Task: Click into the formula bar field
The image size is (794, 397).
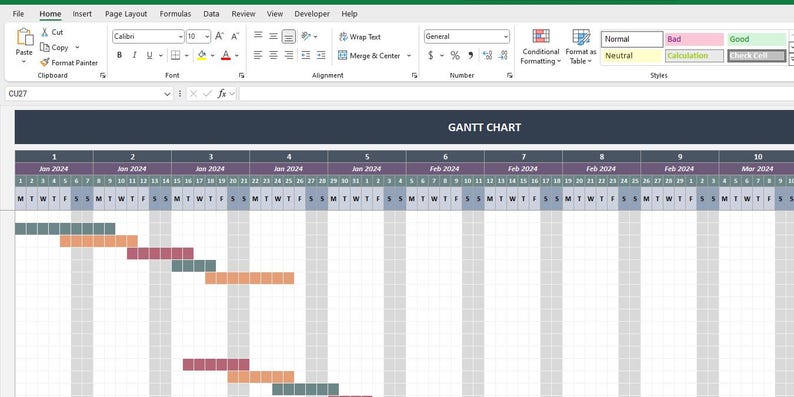Action: pyautogui.click(x=517, y=94)
